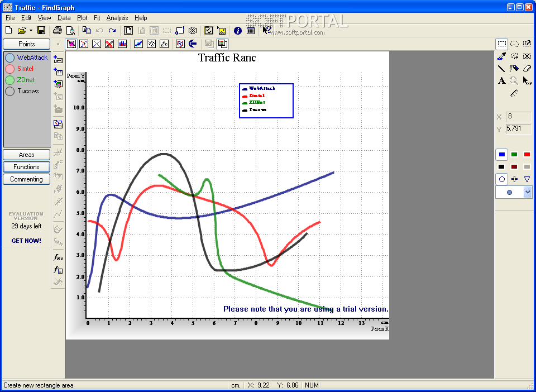The image size is (536, 392).
Task: Click the open folder icon
Action: 22,30
